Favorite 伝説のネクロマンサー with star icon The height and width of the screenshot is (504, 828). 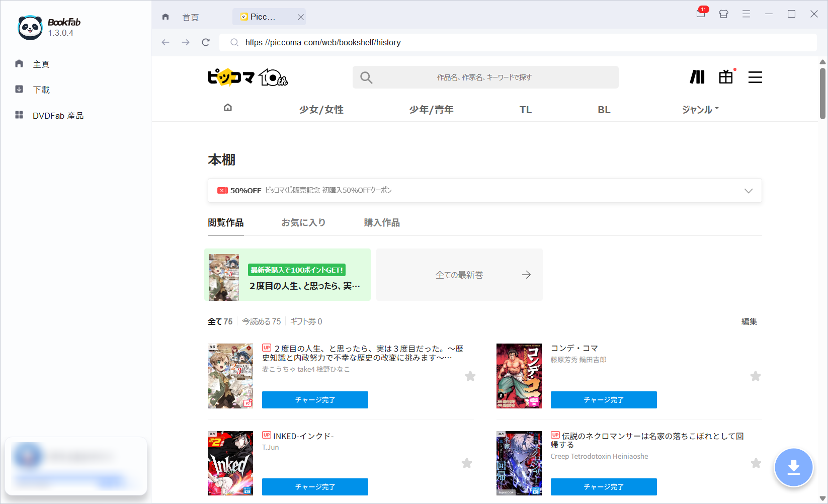point(756,463)
